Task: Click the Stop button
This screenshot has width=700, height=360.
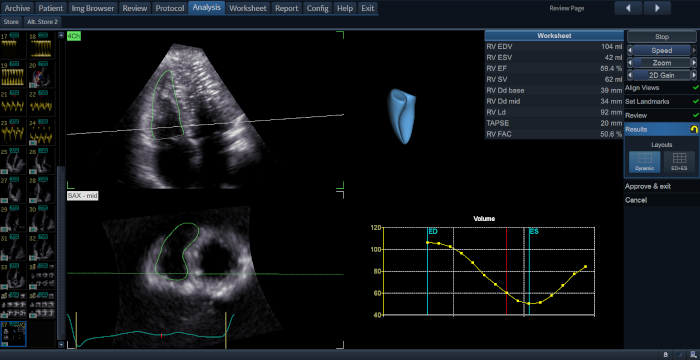Action: point(662,37)
